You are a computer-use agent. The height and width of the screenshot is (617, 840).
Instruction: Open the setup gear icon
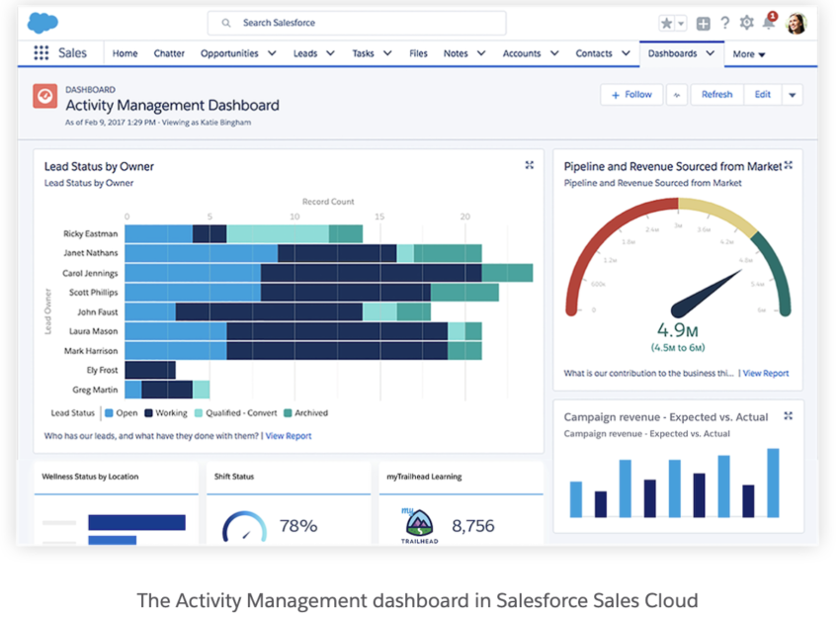click(x=746, y=23)
